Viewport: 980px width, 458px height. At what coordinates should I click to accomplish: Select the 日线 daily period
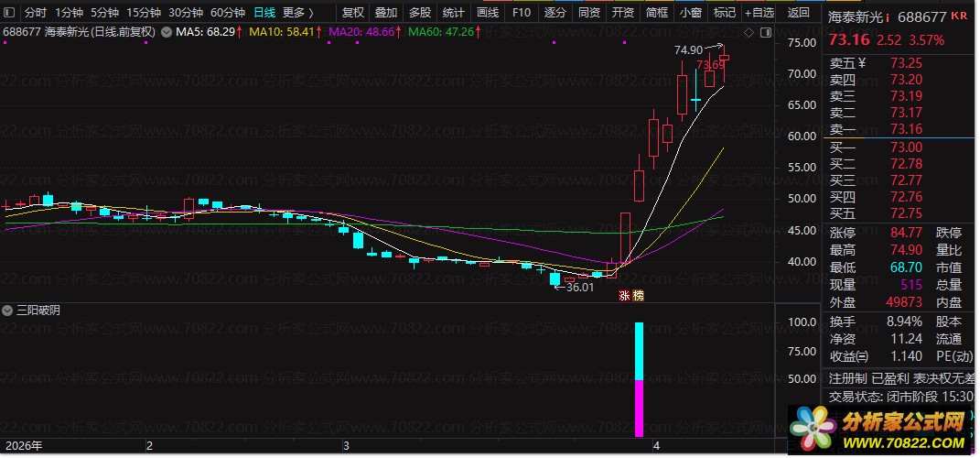point(264,13)
